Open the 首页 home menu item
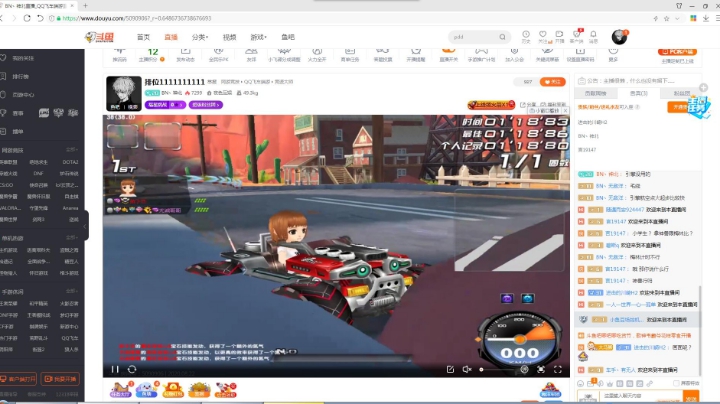Viewport: 720px width, 404px height. [143, 37]
